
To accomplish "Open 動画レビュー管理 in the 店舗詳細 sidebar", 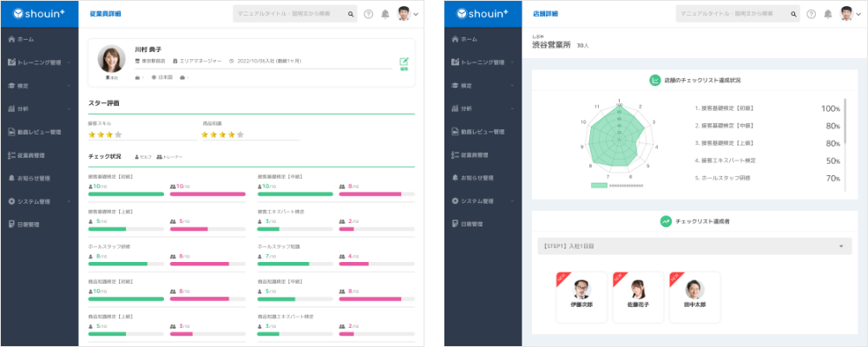I will pos(484,132).
